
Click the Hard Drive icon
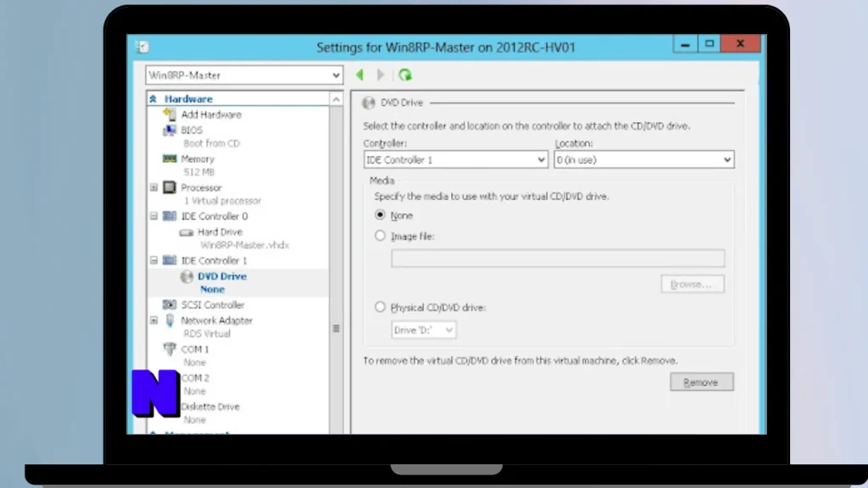coord(186,232)
